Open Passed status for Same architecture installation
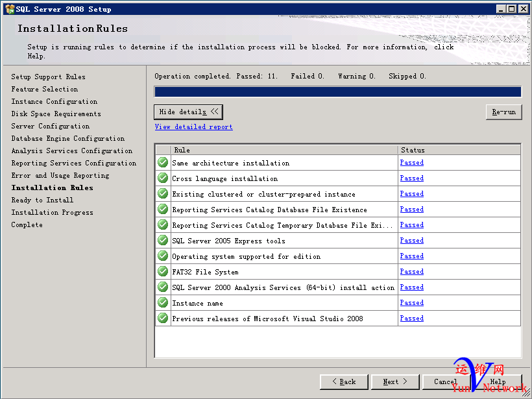The width and height of the screenshot is (532, 399). pos(412,163)
